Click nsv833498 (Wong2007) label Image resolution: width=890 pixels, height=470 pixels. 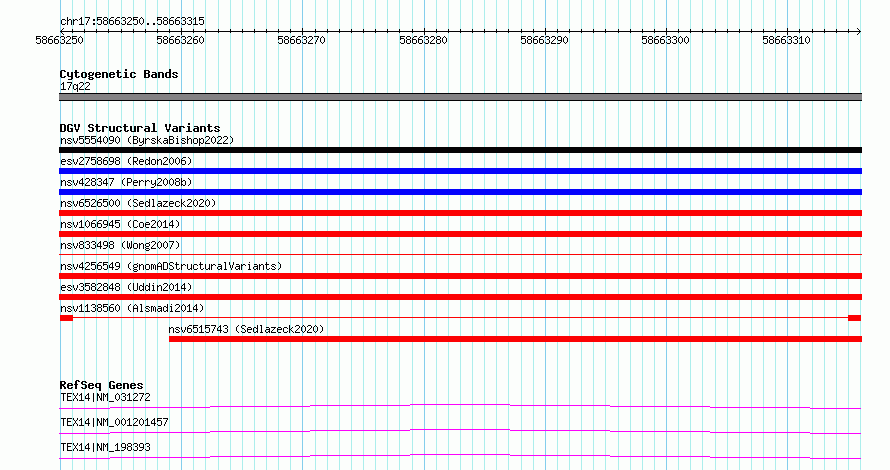click(120, 245)
